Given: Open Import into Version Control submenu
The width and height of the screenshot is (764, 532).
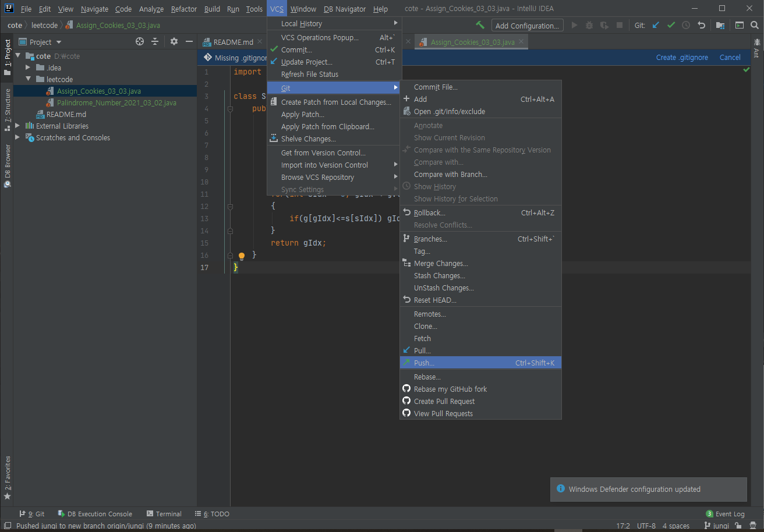Looking at the screenshot, I should tap(334, 165).
